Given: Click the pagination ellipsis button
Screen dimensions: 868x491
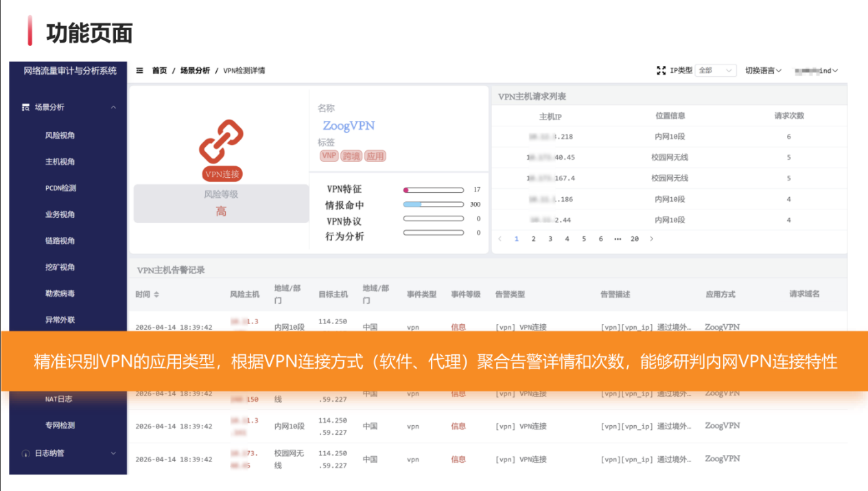Looking at the screenshot, I should 618,239.
